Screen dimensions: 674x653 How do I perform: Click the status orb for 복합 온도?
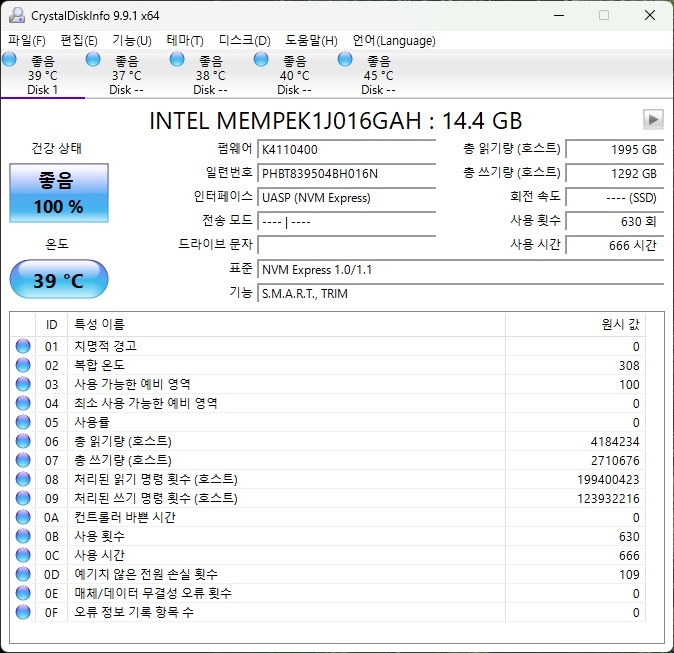coord(23,365)
